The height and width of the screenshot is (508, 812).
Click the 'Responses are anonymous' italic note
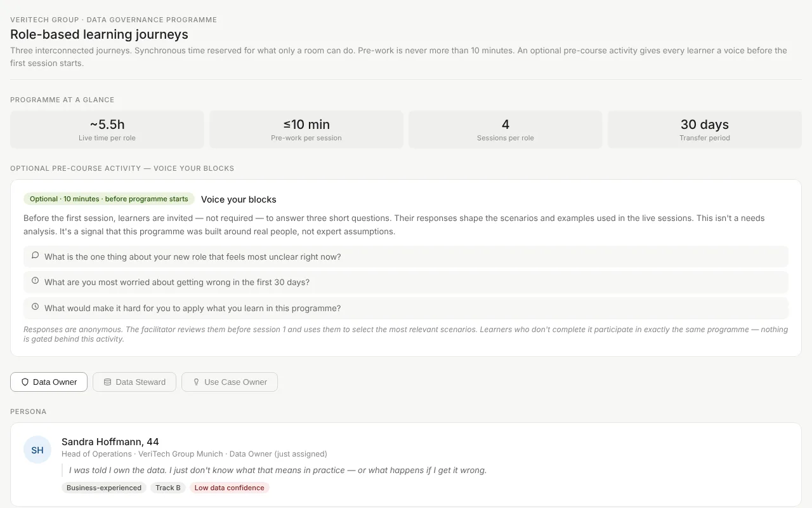click(x=406, y=334)
